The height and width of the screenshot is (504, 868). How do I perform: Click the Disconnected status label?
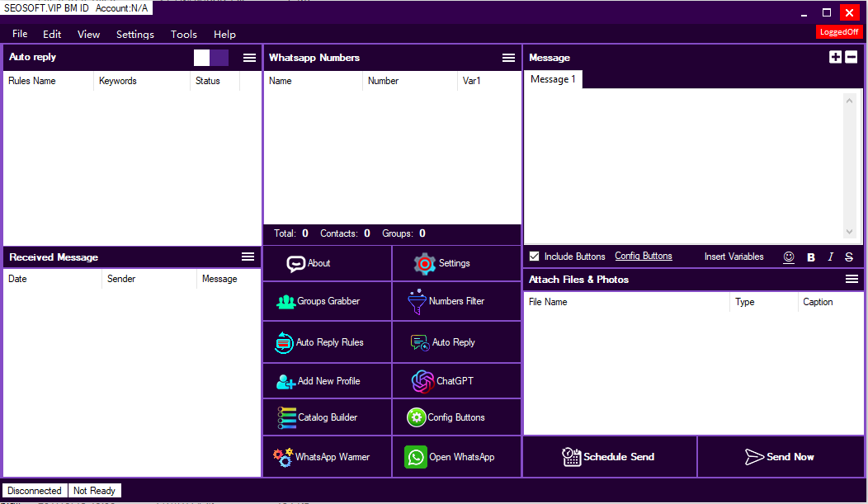pyautogui.click(x=35, y=491)
